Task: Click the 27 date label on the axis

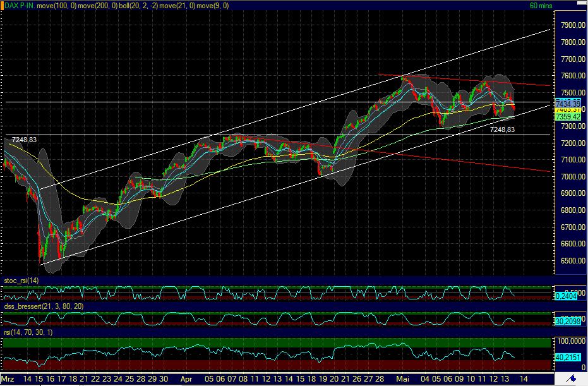Action: [x=368, y=379]
